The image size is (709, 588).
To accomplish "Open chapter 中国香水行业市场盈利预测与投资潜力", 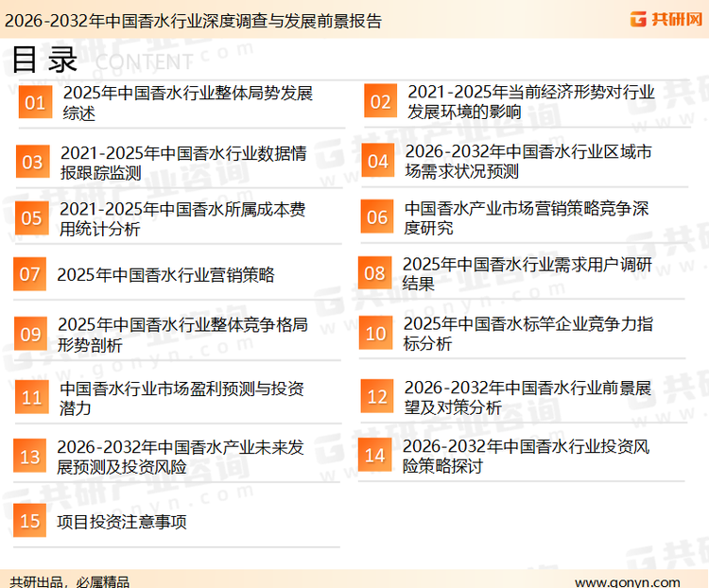I will point(182,398).
